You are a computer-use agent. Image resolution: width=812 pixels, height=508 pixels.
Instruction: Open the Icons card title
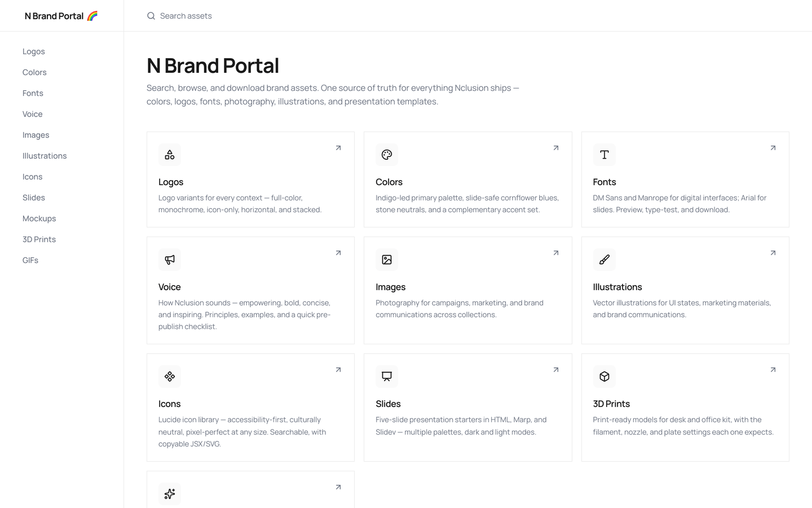(x=170, y=404)
